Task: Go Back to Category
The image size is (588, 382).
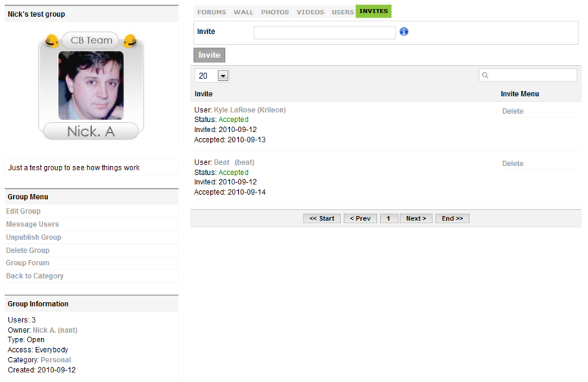Action: [x=35, y=276]
